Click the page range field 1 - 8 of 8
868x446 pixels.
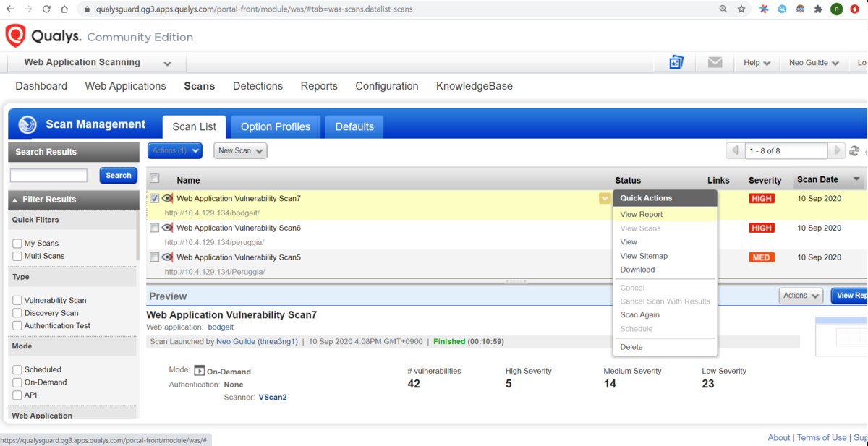[x=786, y=150]
